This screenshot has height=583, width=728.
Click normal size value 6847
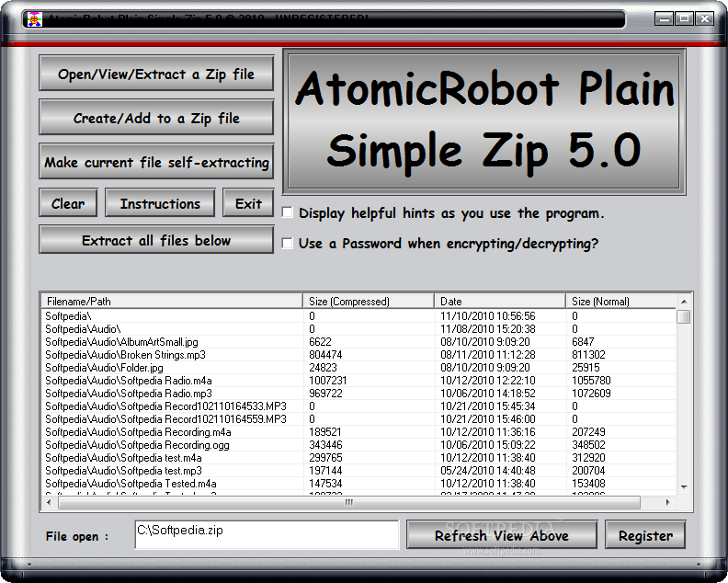[x=583, y=342]
